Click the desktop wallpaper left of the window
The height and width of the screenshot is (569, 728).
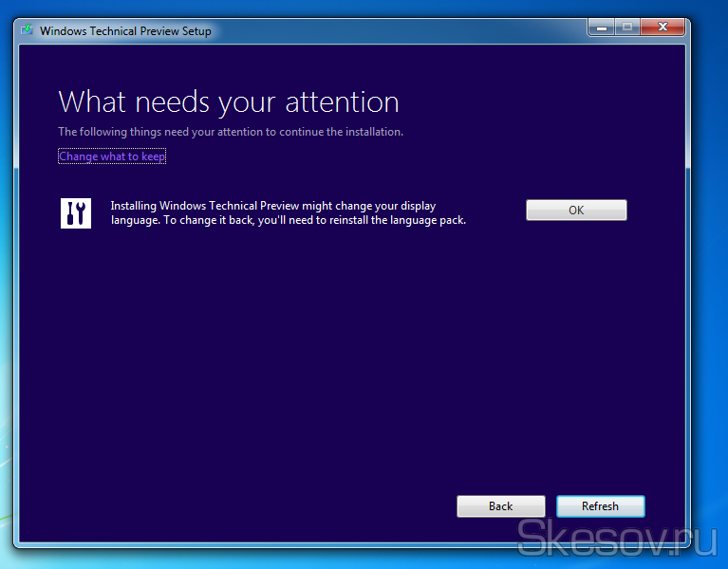click(x=6, y=284)
